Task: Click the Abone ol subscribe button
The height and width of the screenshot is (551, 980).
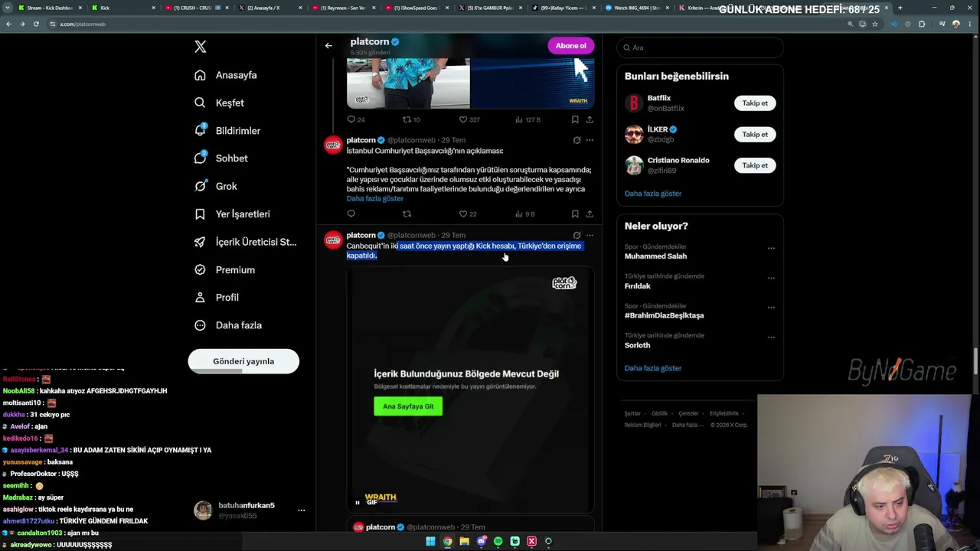Action: click(570, 46)
